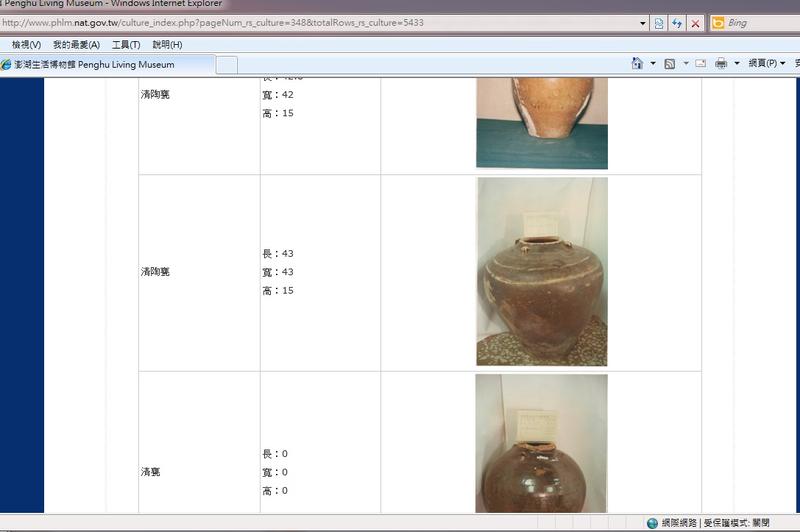Expand the feeds dropdown arrow
Viewport: 800px width, 532px height.
[686, 63]
